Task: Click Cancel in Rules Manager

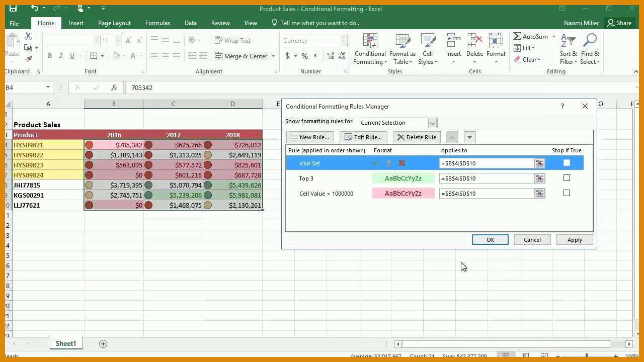Action: click(532, 240)
